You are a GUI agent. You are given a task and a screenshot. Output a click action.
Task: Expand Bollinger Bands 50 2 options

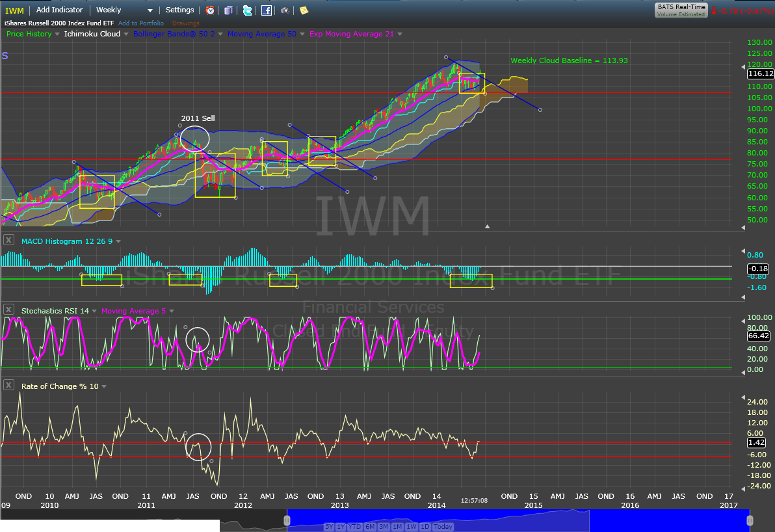point(220,34)
